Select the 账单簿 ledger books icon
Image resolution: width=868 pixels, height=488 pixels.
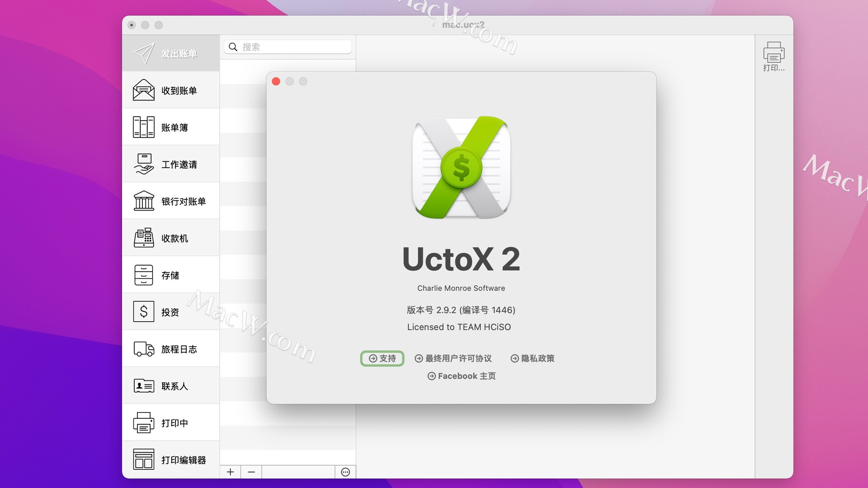coord(144,127)
